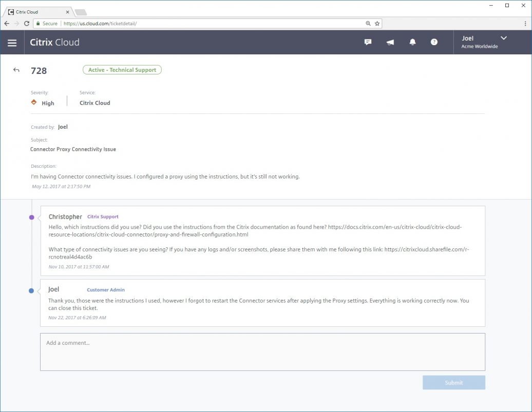This screenshot has height=412, width=532.
Task: Open Chrome's three-dot menu
Action: coord(525,24)
